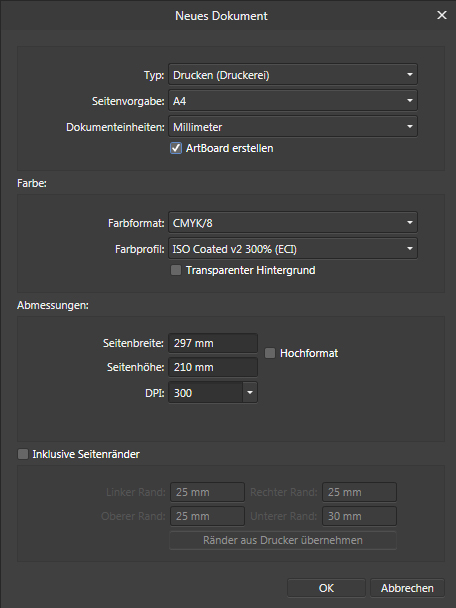Close the Neues Dokument dialog with X
This screenshot has width=456, height=608.
[x=442, y=16]
